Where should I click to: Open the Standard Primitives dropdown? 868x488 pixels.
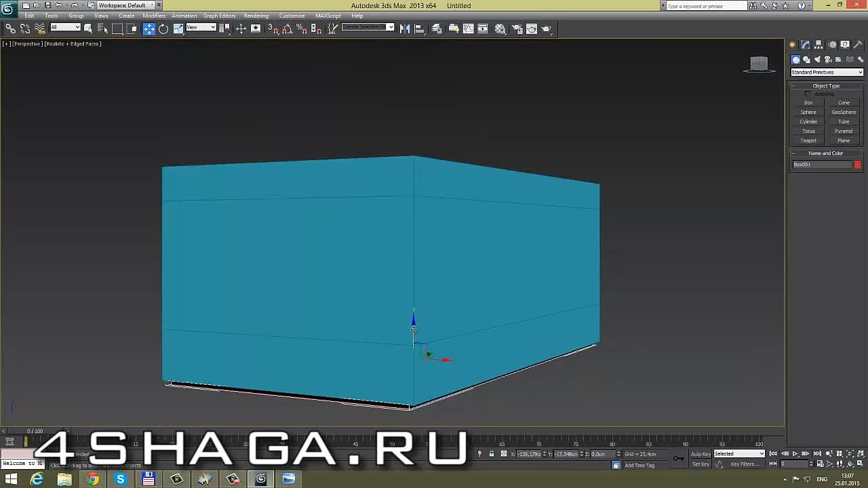tap(827, 73)
